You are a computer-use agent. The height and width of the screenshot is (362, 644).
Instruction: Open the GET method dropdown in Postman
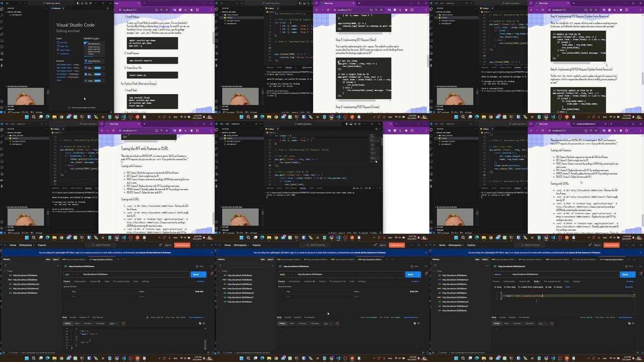tap(71, 274)
